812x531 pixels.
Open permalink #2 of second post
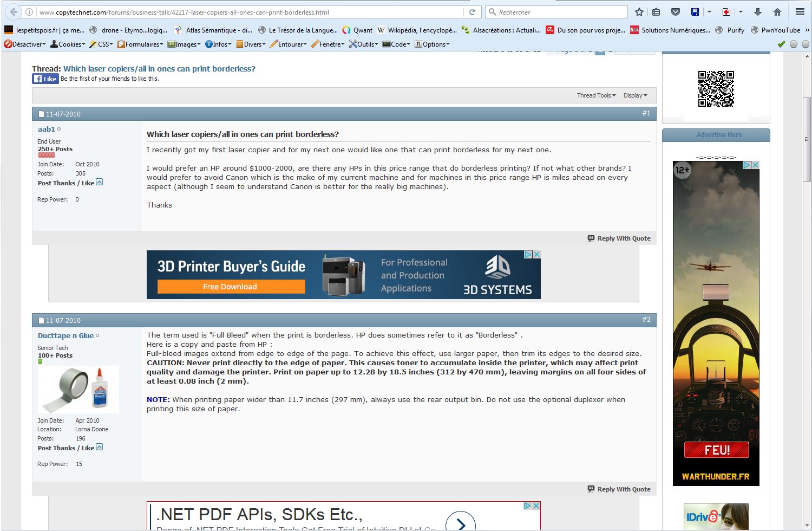coord(646,320)
